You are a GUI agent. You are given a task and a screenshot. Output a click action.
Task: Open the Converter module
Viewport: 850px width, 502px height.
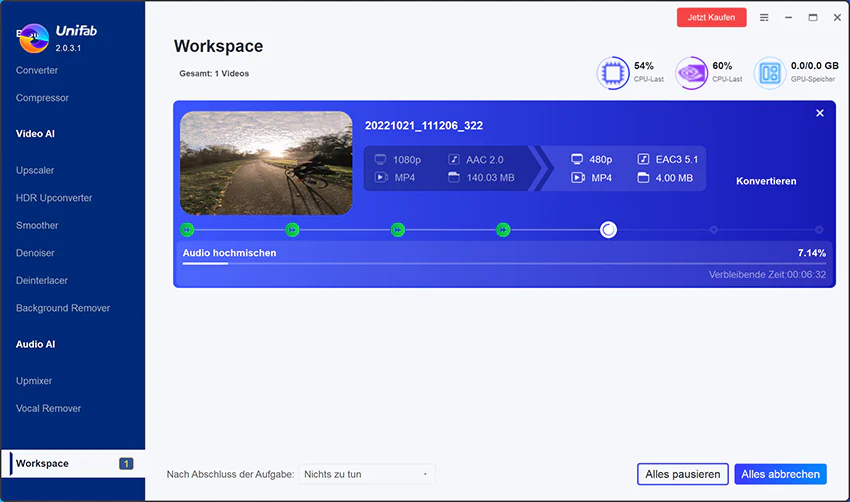pyautogui.click(x=37, y=70)
